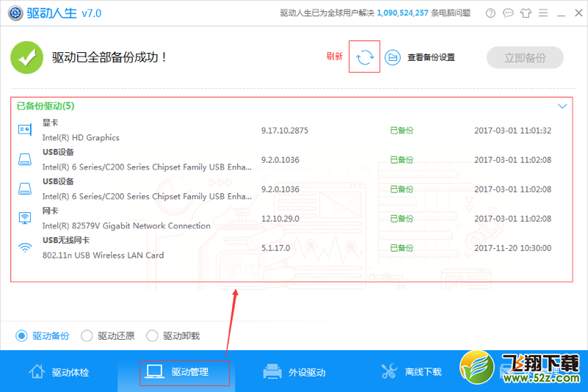Screen dimensions: 588x392
Task: Click date 2017-03-01 11:01:32
Action: pos(512,131)
